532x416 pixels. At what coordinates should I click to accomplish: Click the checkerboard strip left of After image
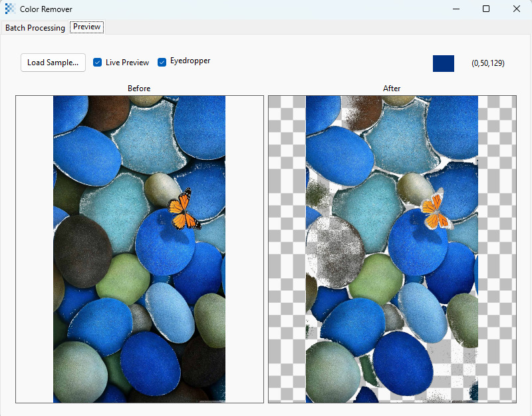tap(287, 249)
